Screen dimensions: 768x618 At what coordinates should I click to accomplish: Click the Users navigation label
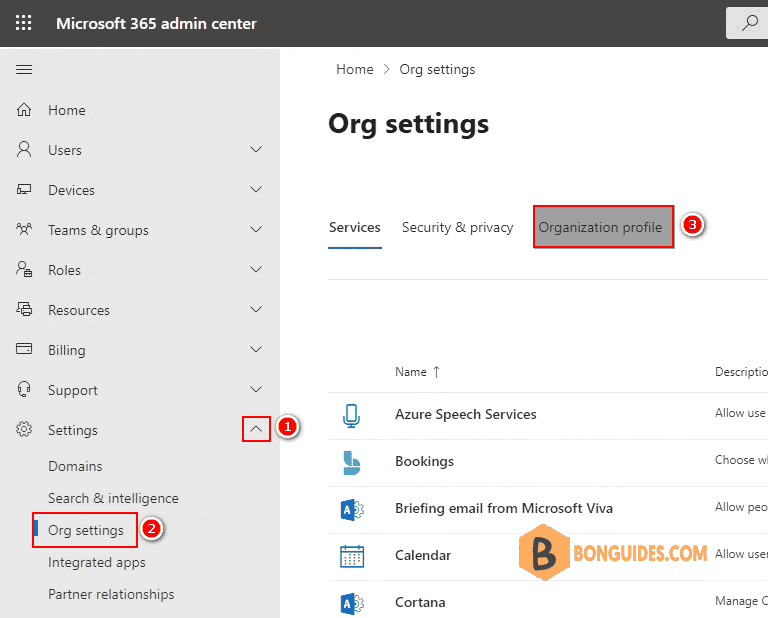[x=65, y=150]
